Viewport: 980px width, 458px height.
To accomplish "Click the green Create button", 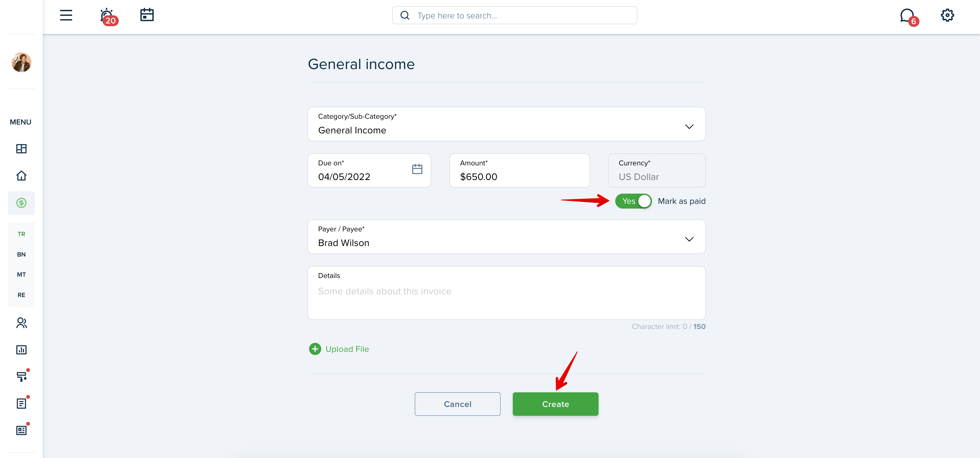I will coord(555,404).
